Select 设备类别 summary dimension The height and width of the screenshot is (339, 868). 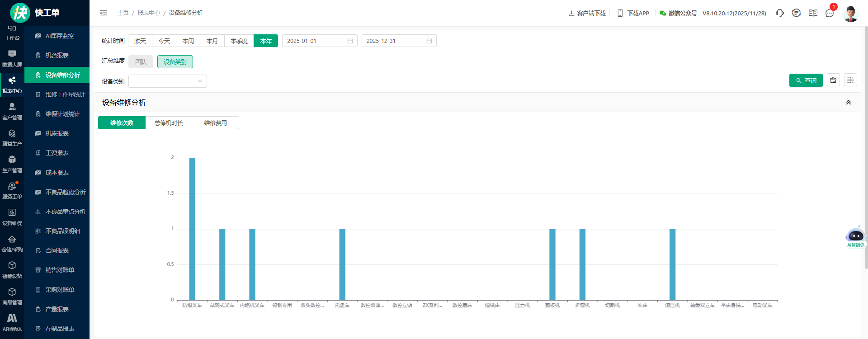[x=175, y=62]
